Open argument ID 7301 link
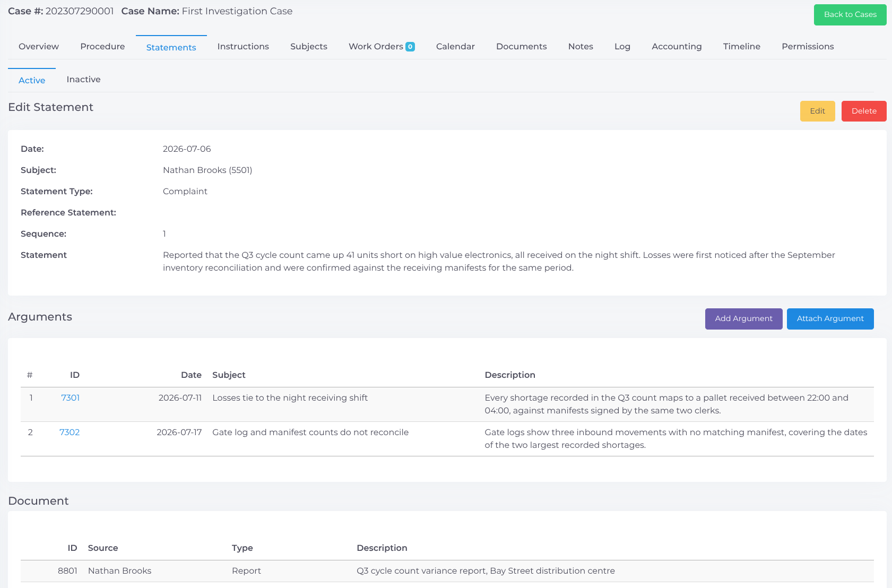 coord(70,398)
